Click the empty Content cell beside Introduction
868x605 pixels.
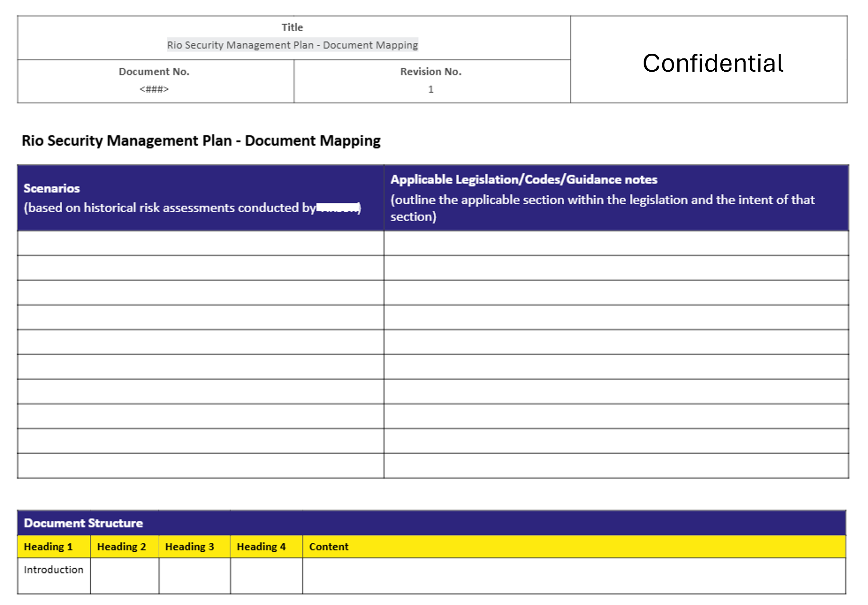click(574, 575)
